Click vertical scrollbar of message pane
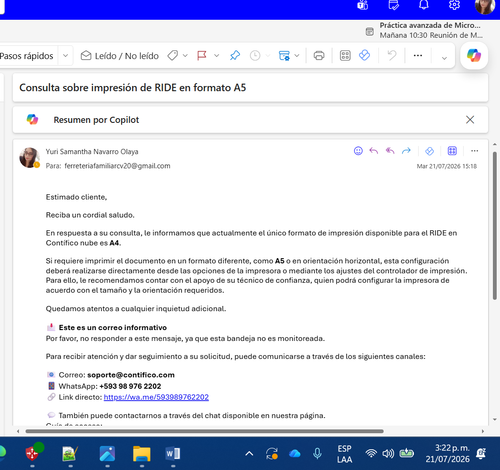 [495, 225]
